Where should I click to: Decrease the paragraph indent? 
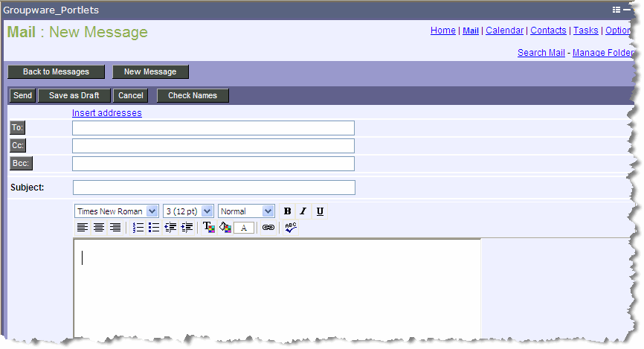tap(170, 227)
